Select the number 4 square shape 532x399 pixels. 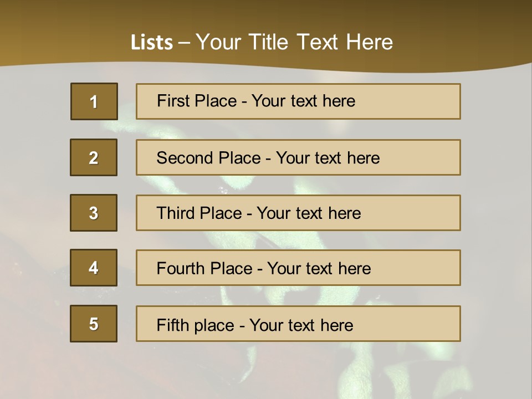pos(94,268)
